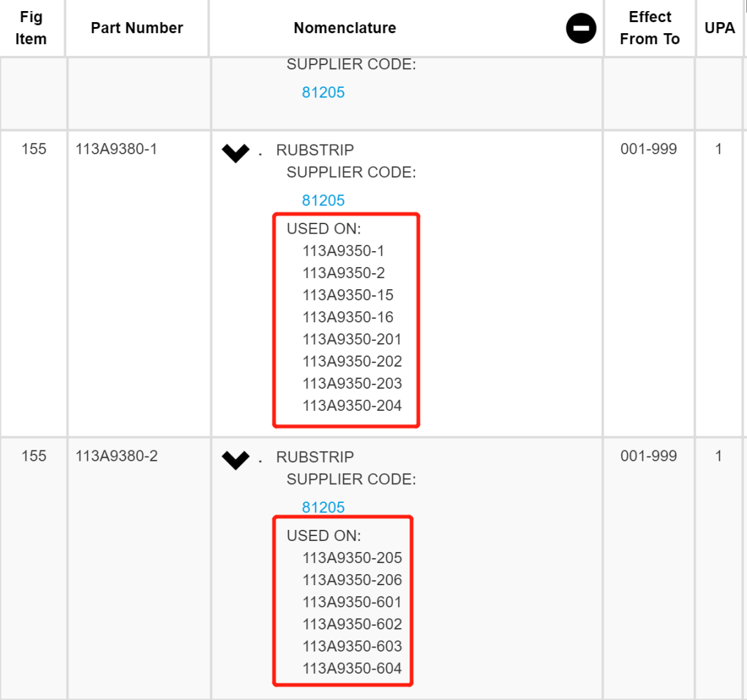Select used-on entry 113A9350-204
The width and height of the screenshot is (747, 700).
[x=352, y=405]
